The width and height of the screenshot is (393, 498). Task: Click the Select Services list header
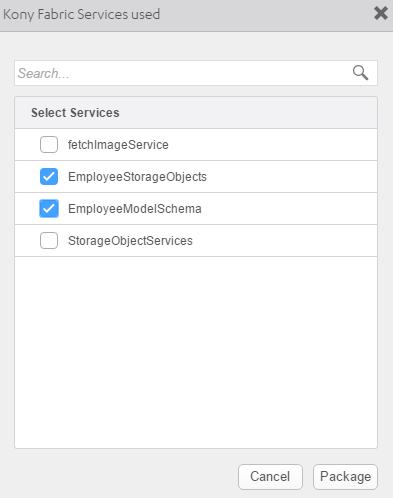click(196, 113)
